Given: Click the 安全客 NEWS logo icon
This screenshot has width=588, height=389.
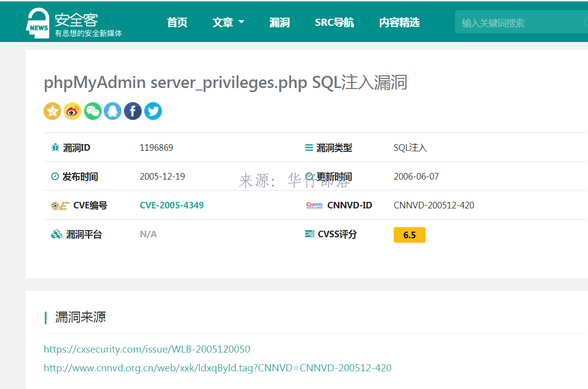Looking at the screenshot, I should [37, 23].
